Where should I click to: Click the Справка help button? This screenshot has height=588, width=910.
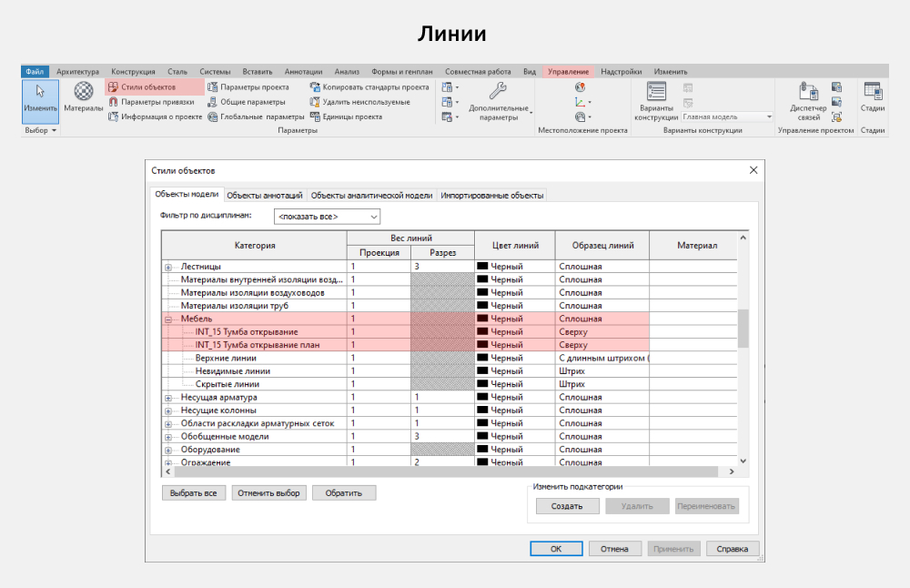(733, 549)
